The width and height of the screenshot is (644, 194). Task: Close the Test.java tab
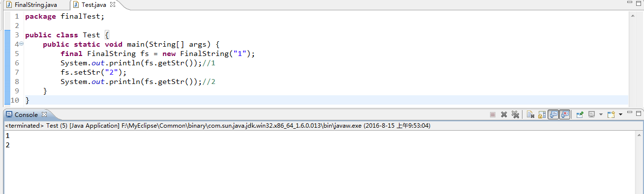click(x=112, y=5)
